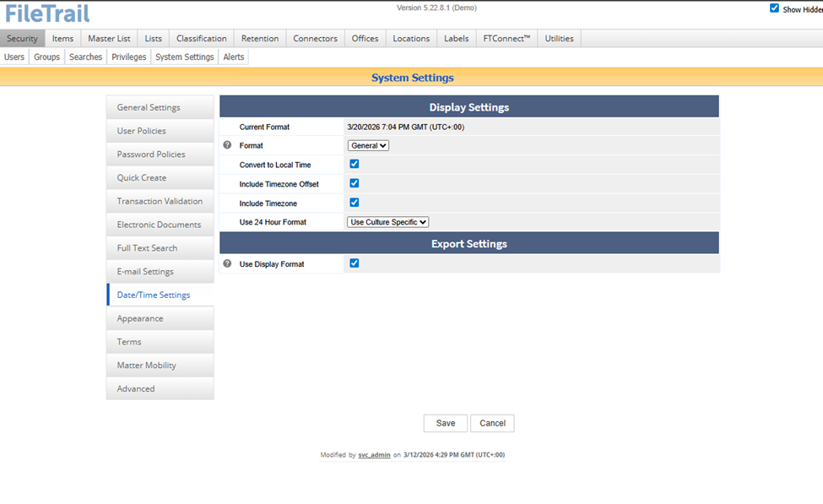Go to the Labels tab
This screenshot has width=823, height=504.
[x=457, y=38]
